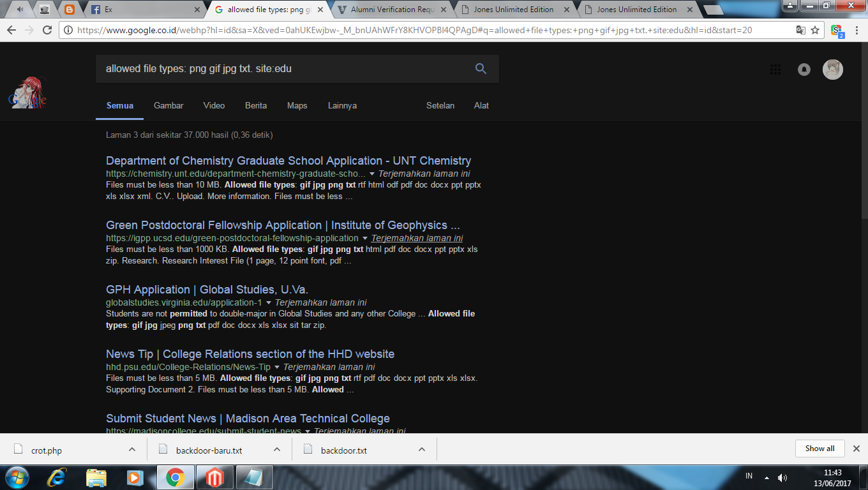This screenshot has height=490, width=868.
Task: View site information icon in address bar
Action: point(68,30)
